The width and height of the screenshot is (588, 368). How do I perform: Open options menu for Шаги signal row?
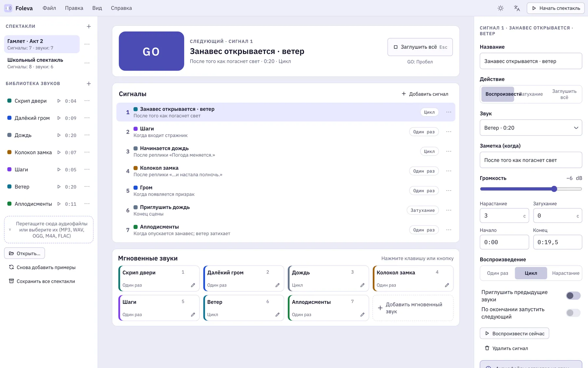449,132
